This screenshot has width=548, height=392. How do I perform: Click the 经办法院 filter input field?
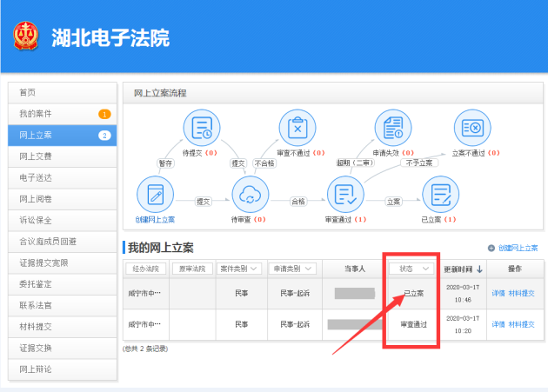click(145, 269)
